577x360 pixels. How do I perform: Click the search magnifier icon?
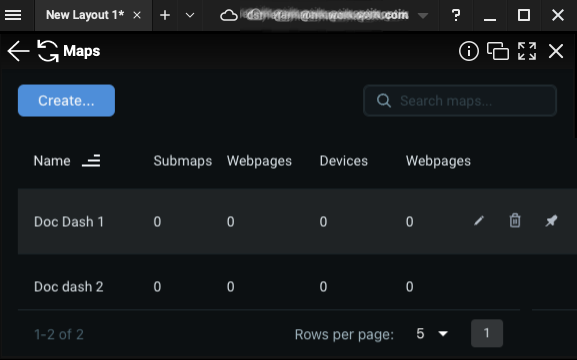(383, 100)
